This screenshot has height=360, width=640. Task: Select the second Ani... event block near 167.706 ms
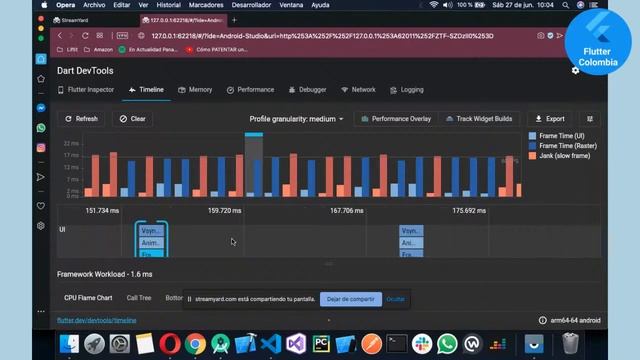click(x=411, y=243)
